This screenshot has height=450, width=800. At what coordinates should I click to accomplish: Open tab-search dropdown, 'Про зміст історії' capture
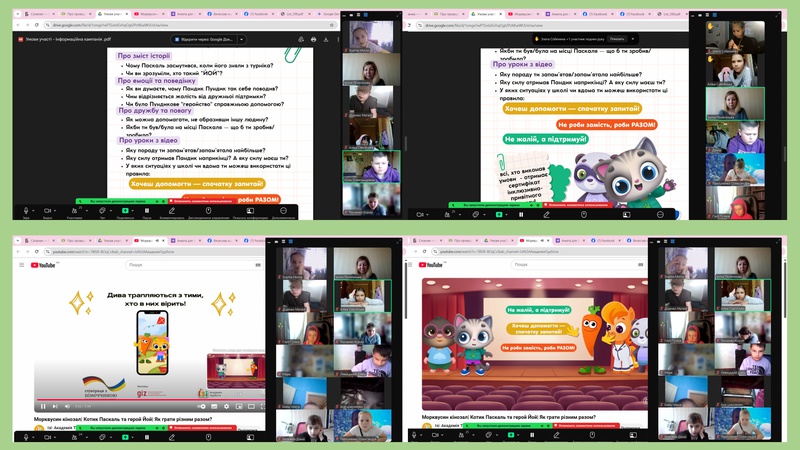17,14
